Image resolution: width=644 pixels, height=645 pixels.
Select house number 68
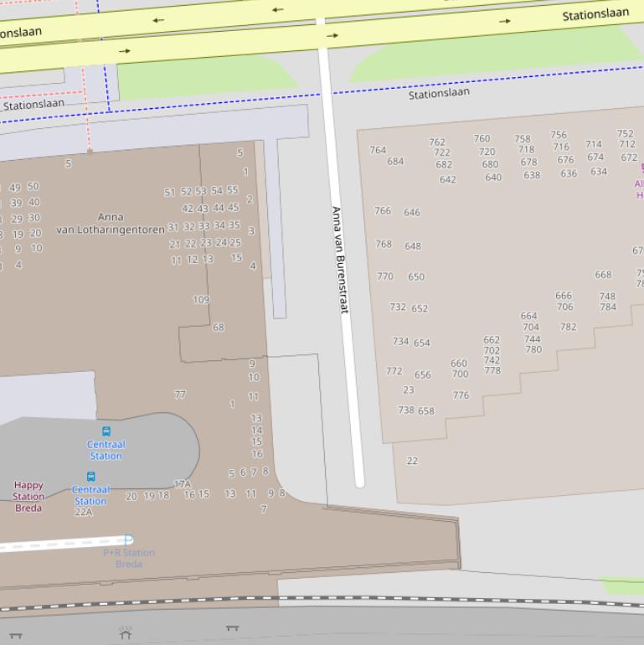pos(219,327)
